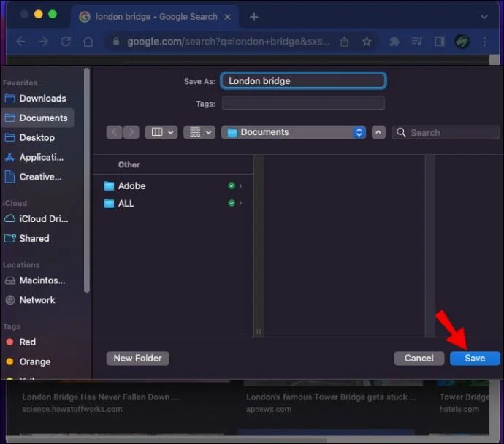Go forward with the right arrow button
Screen dimensions: 504x444
click(131, 132)
